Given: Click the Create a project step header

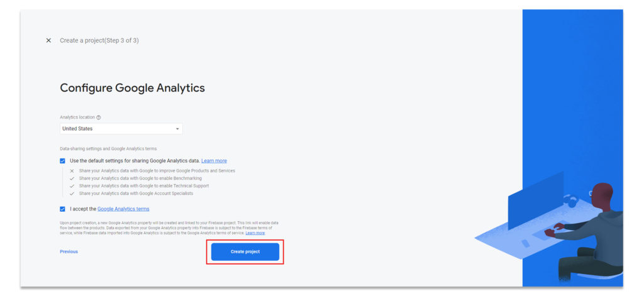Looking at the screenshot, I should pyautogui.click(x=99, y=41).
